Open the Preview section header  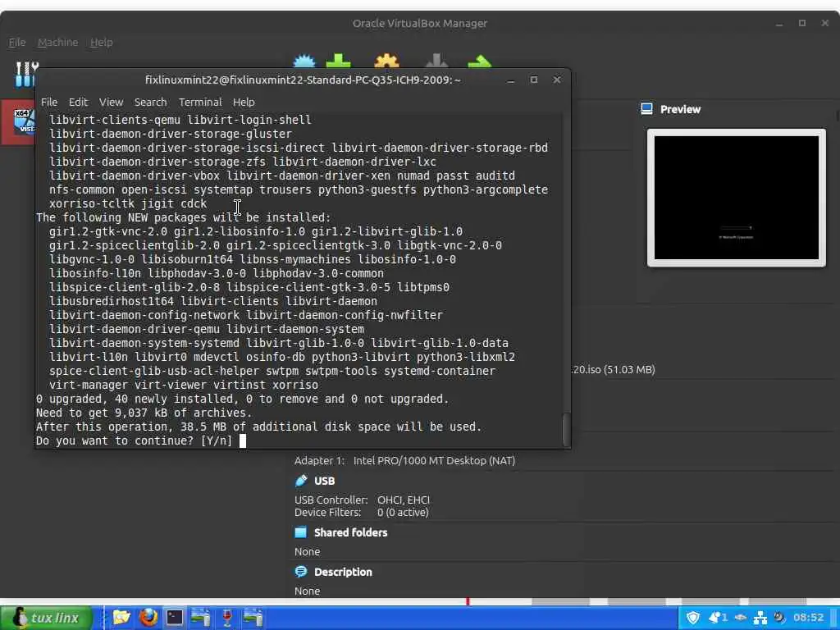coord(680,109)
